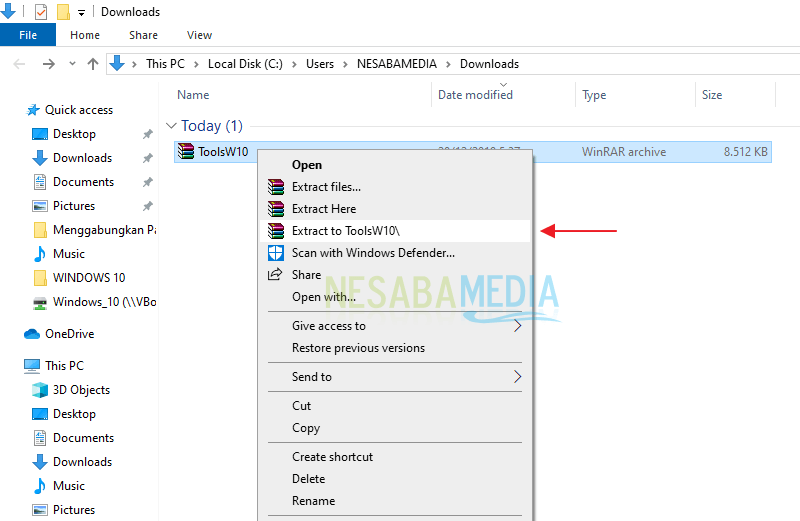
Task: Open the File ribbon tab
Action: click(x=28, y=35)
